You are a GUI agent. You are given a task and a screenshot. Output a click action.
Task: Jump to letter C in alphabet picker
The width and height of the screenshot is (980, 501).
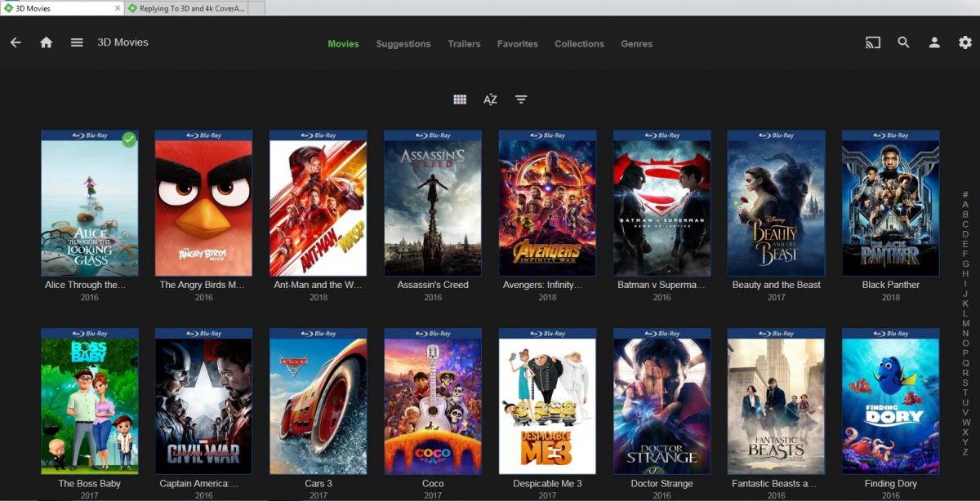pos(965,224)
